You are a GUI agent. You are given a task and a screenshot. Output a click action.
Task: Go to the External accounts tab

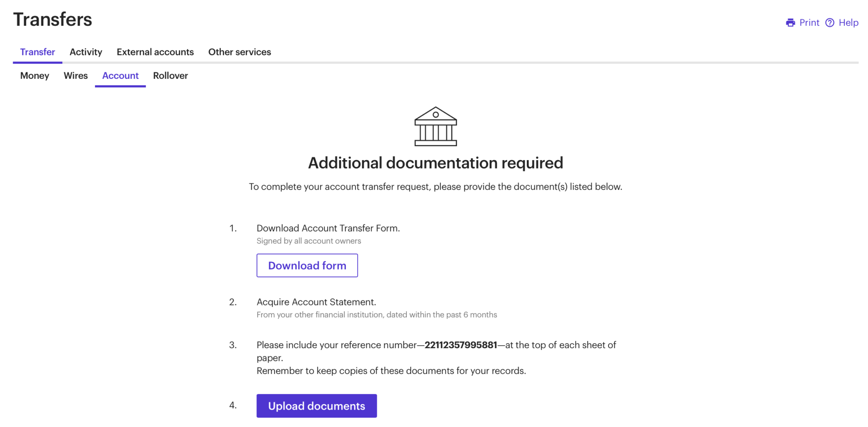[155, 52]
